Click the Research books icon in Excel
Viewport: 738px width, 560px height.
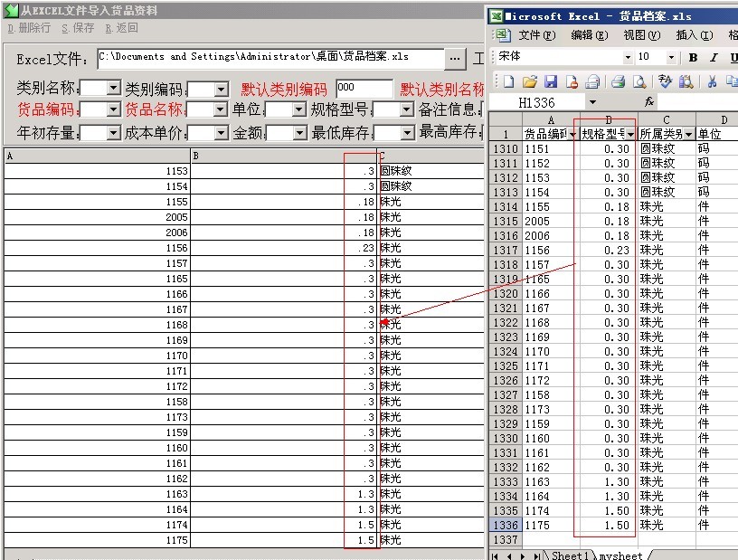(x=686, y=82)
